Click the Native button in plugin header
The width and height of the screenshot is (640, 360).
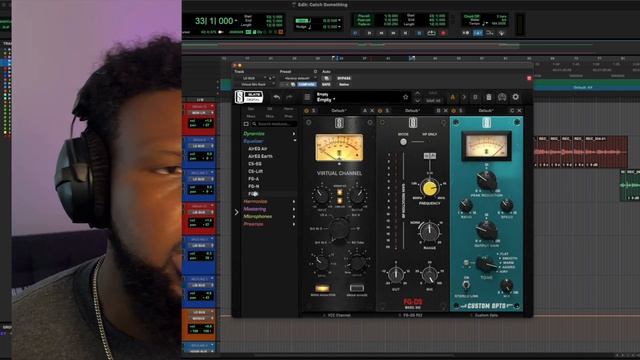[x=344, y=84]
